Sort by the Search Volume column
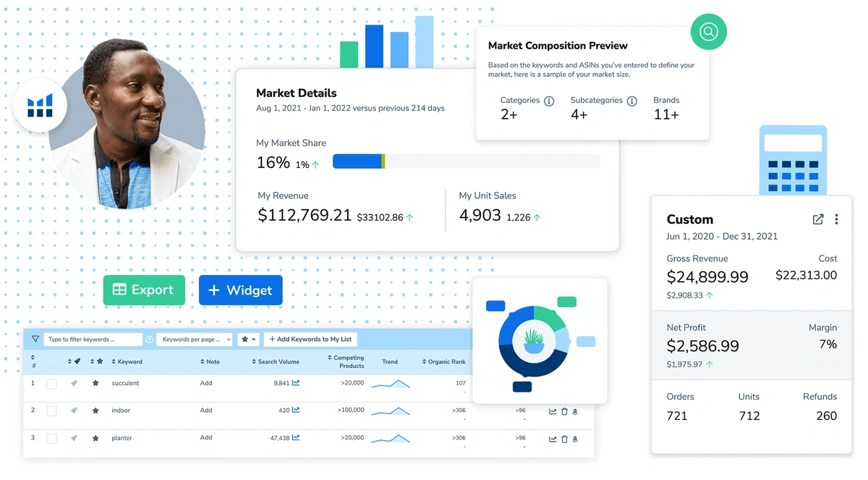The height and width of the screenshot is (480, 868). tap(276, 361)
